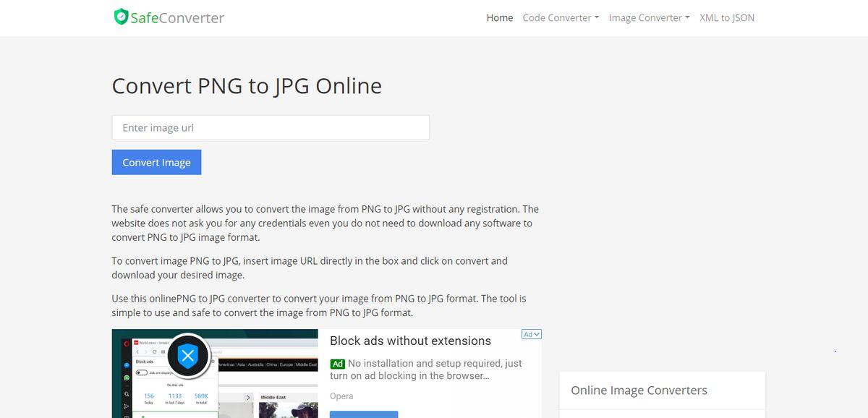Image resolution: width=868 pixels, height=418 pixels.
Task: Click the SafeConverter brand name text
Action: pyautogui.click(x=177, y=18)
